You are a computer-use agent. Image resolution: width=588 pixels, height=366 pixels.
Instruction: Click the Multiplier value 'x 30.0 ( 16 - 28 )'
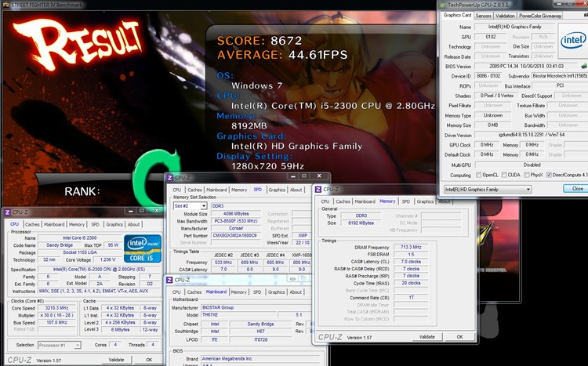[x=56, y=315]
